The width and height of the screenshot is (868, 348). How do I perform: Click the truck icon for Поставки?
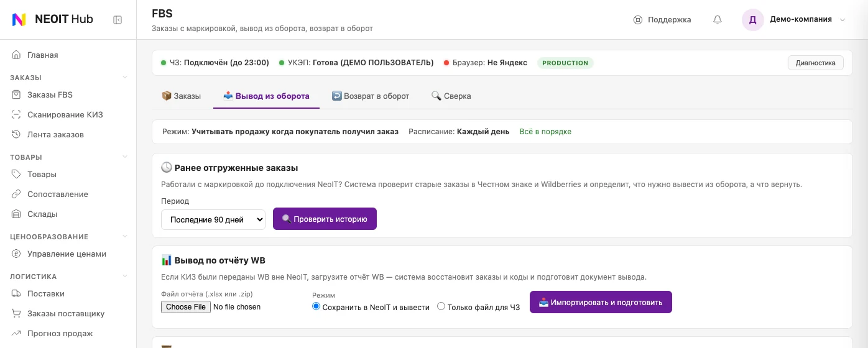16,293
